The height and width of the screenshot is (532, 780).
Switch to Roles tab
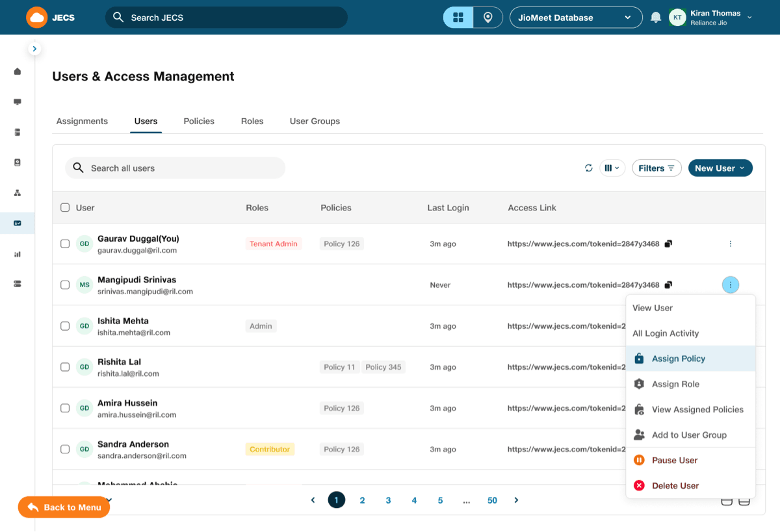tap(252, 121)
